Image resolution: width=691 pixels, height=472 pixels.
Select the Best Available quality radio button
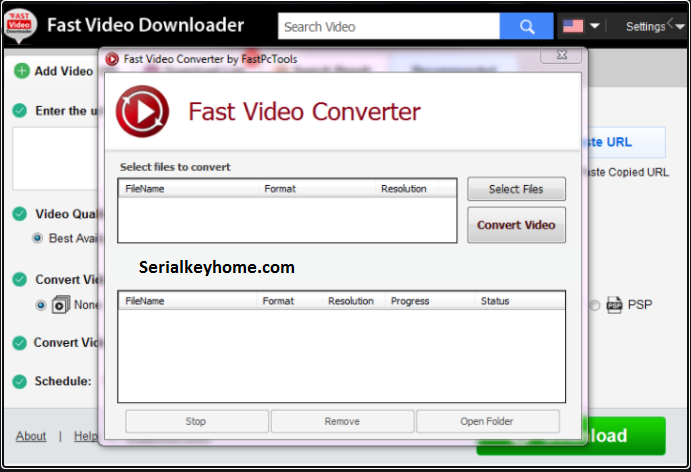pos(37,238)
